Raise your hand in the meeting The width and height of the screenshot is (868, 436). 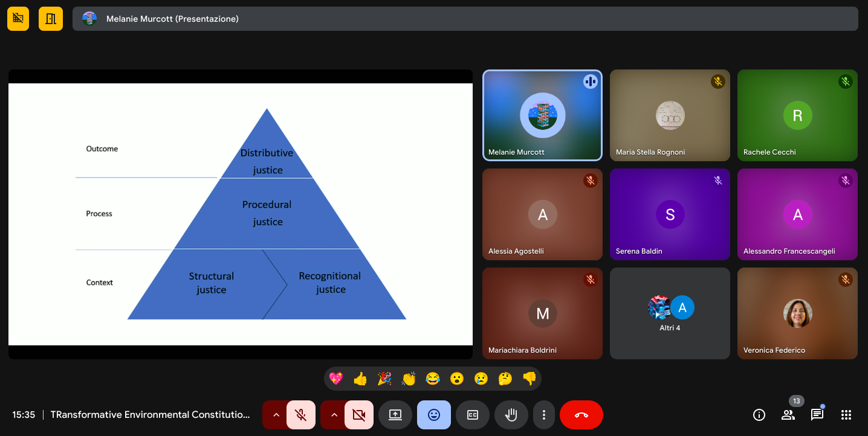click(511, 415)
